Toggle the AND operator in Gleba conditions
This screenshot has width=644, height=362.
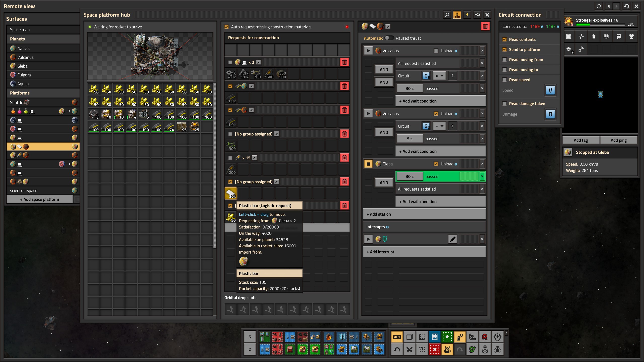click(384, 183)
